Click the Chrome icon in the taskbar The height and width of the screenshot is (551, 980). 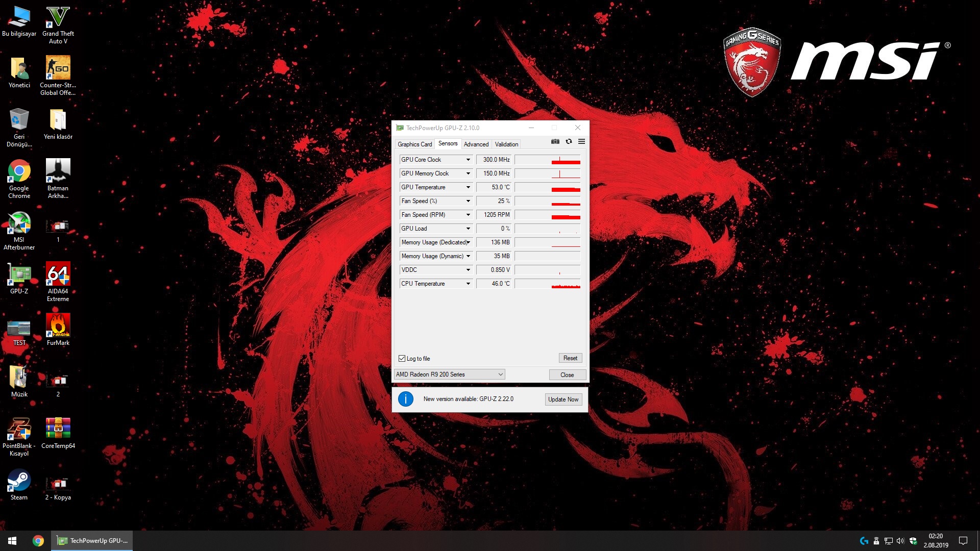coord(38,541)
